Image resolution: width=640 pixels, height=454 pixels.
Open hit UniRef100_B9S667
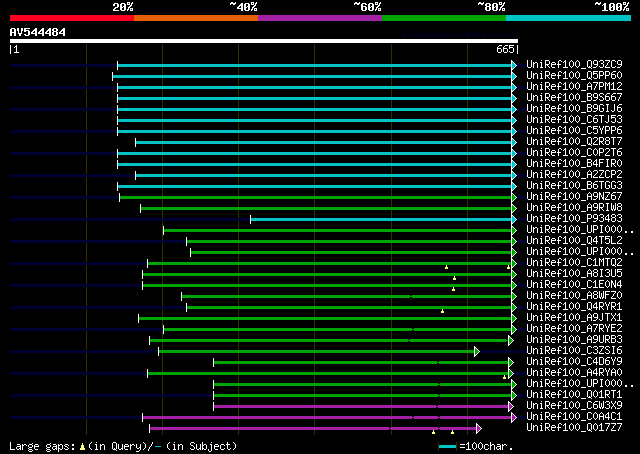pyautogui.click(x=574, y=98)
